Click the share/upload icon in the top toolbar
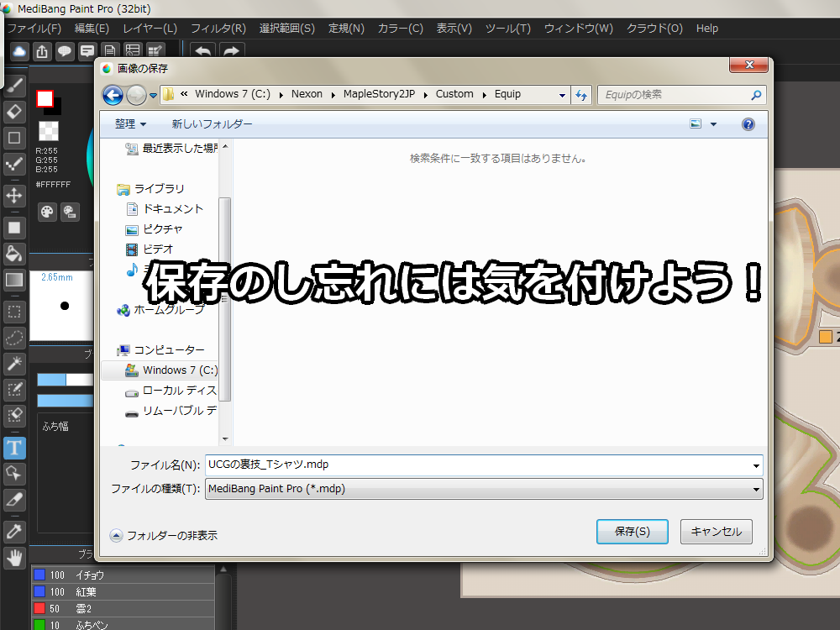The width and height of the screenshot is (840, 630). (42, 51)
